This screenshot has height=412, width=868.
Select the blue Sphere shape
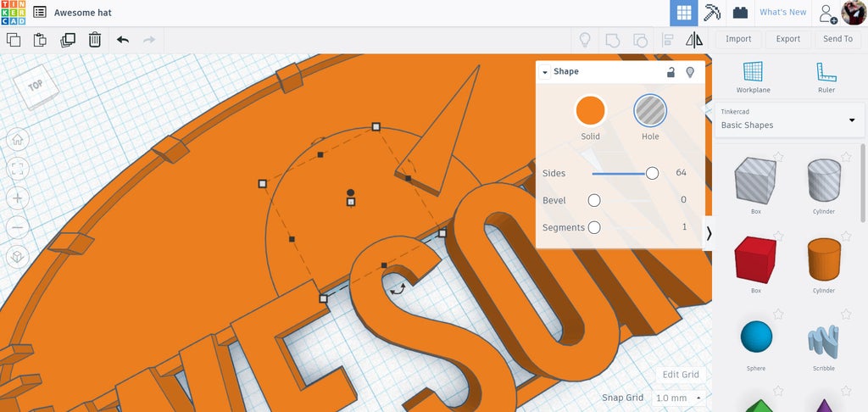756,337
